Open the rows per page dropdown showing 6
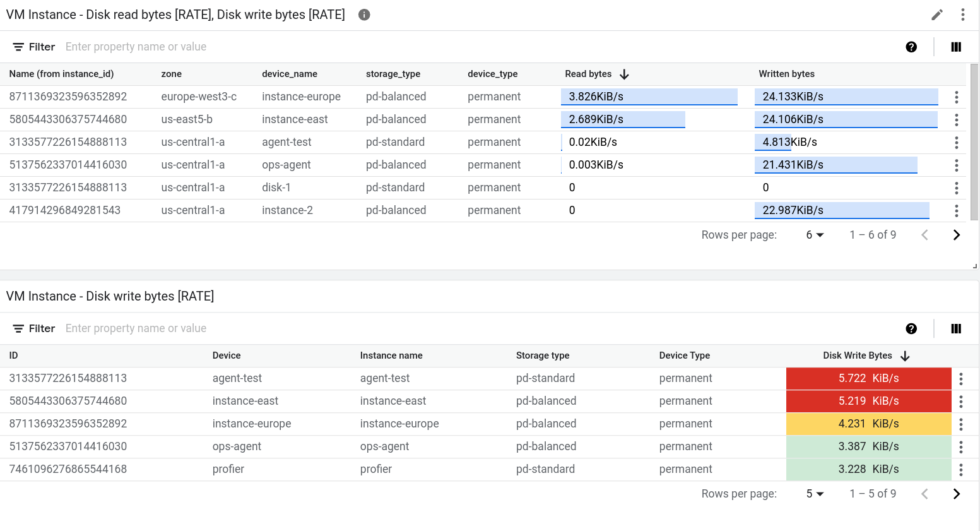 [815, 234]
